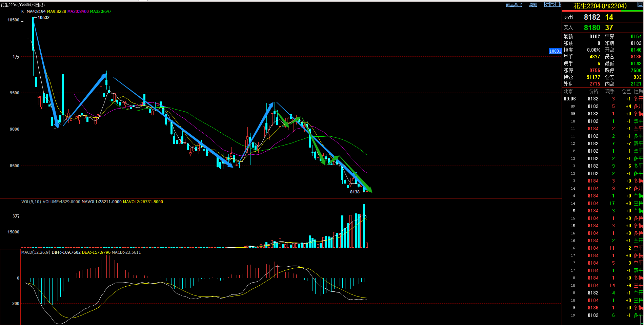The width and height of the screenshot is (644, 325).
Task: Select the tick row with volume 17
Action: [603, 203]
